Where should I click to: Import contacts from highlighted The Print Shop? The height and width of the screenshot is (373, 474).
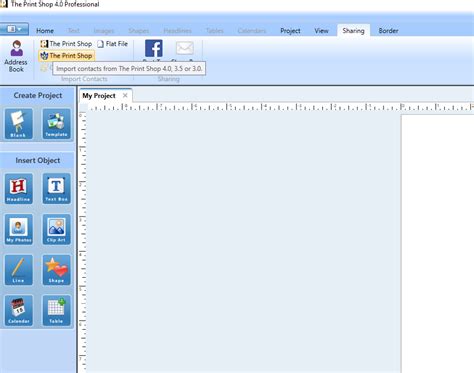point(67,56)
